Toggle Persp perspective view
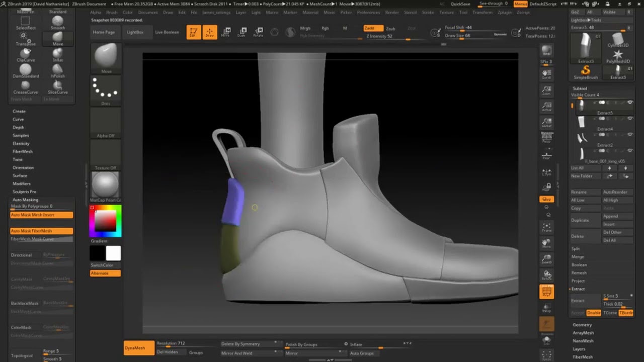This screenshot has height=362, width=644. click(546, 138)
